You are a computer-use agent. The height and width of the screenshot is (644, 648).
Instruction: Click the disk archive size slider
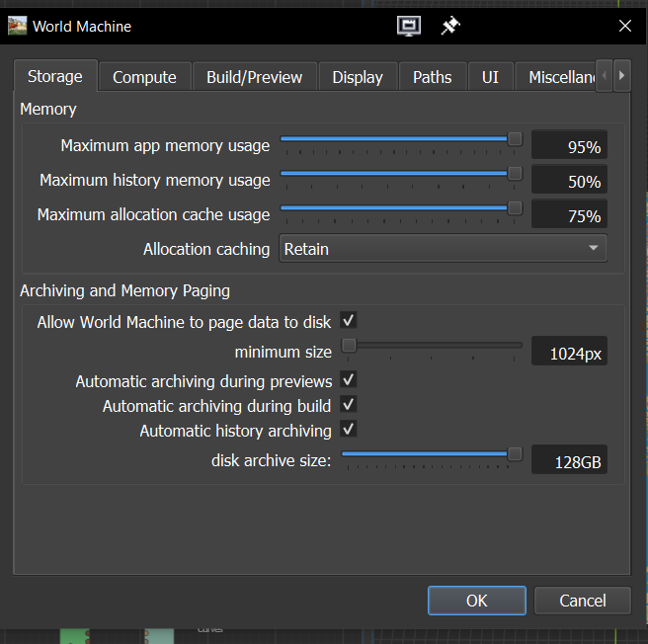(x=432, y=453)
